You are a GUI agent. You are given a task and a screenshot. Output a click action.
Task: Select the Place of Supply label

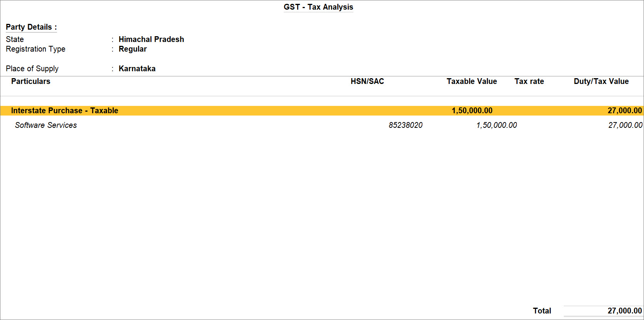click(x=32, y=69)
